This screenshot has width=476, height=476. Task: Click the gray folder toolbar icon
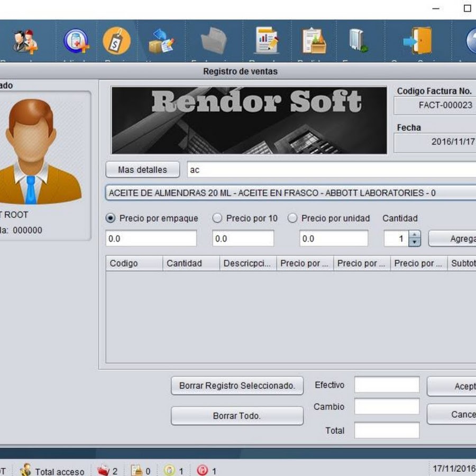point(214,41)
